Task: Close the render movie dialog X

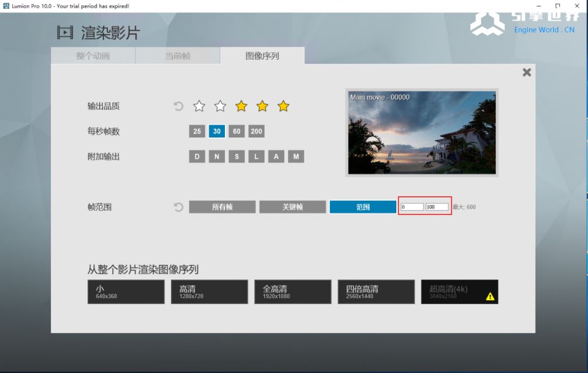Action: [527, 72]
